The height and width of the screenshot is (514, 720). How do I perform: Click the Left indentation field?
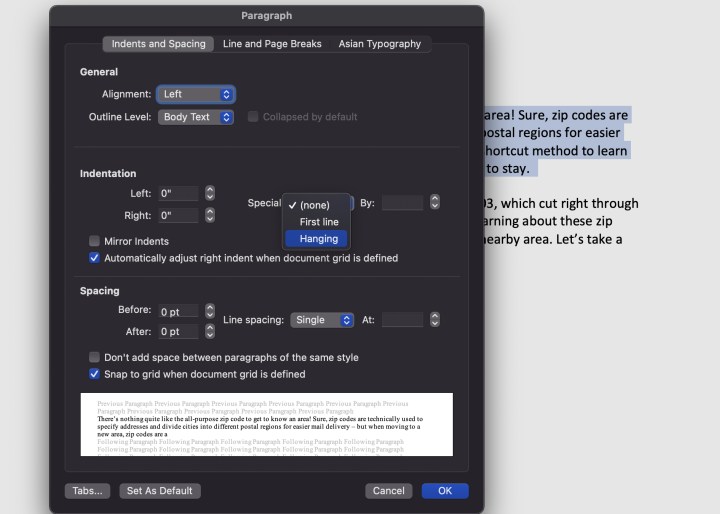[178, 193]
